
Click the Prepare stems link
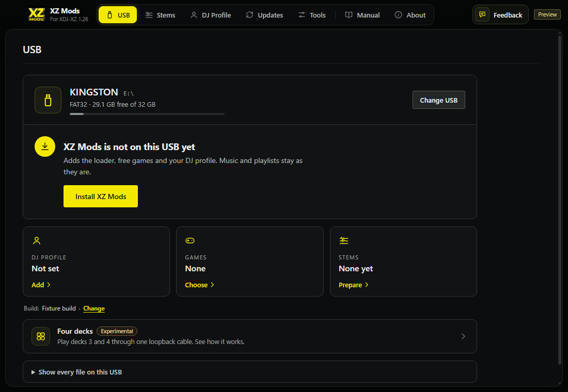[354, 285]
